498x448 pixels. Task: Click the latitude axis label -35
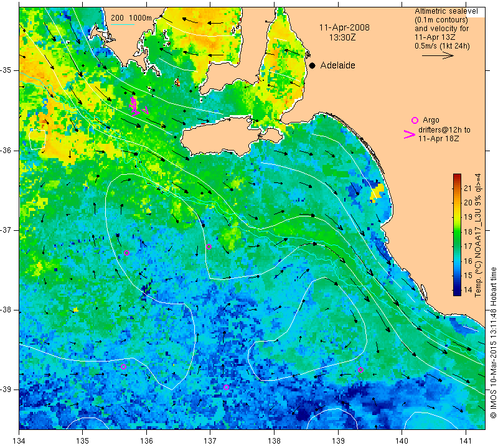(x=6, y=70)
